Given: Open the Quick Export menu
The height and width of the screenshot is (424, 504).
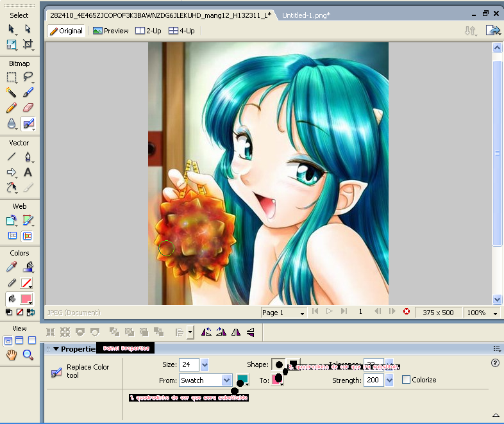Looking at the screenshot, I should 493,31.
